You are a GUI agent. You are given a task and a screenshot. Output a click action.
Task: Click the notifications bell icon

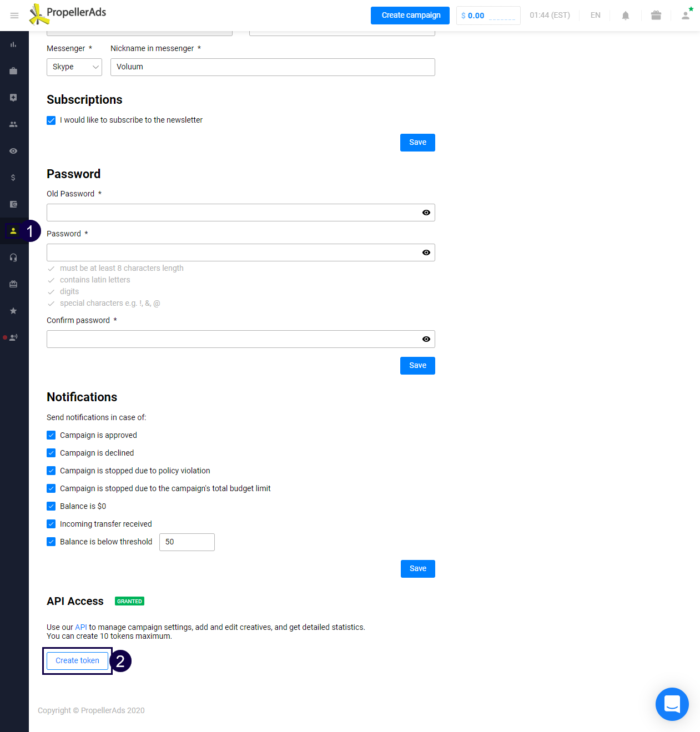[x=626, y=16]
